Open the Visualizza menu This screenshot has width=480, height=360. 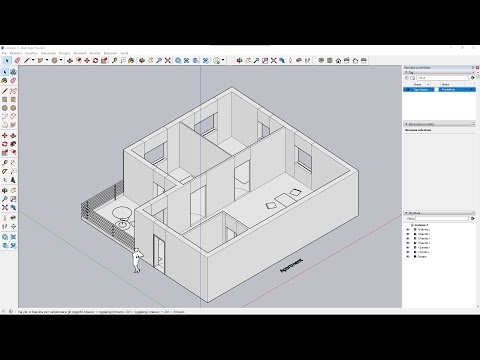[31, 53]
